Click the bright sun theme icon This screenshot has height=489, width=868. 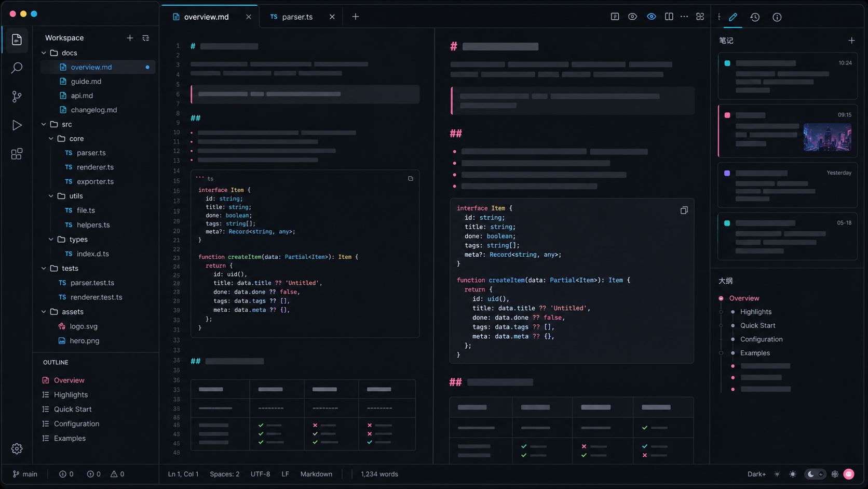pyautogui.click(x=793, y=474)
